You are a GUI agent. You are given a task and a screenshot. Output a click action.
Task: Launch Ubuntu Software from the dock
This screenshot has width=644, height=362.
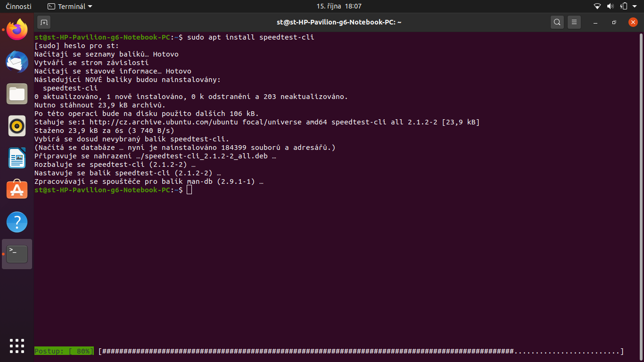click(17, 190)
